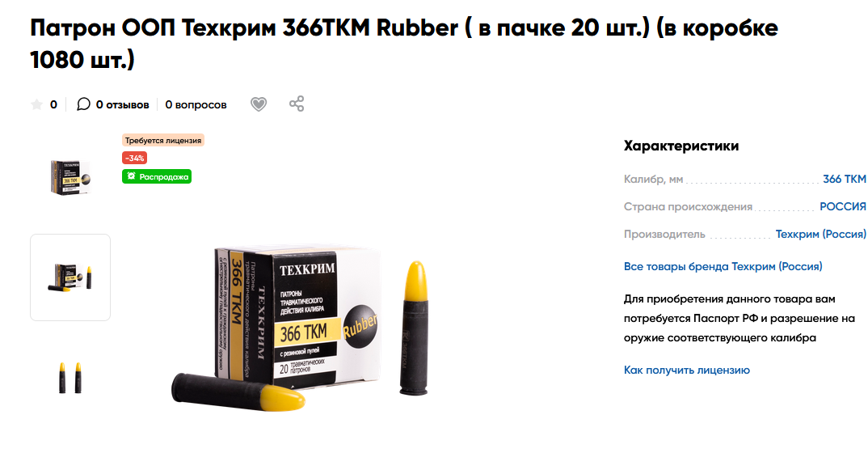This screenshot has width=868, height=453.
Task: Open the 366 TKM caliber link
Action: pyautogui.click(x=845, y=179)
